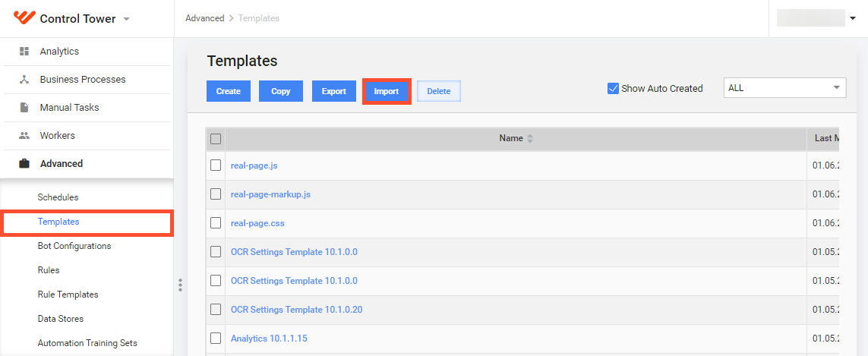Image resolution: width=868 pixels, height=356 pixels.
Task: Click the Copy button
Action: click(281, 91)
